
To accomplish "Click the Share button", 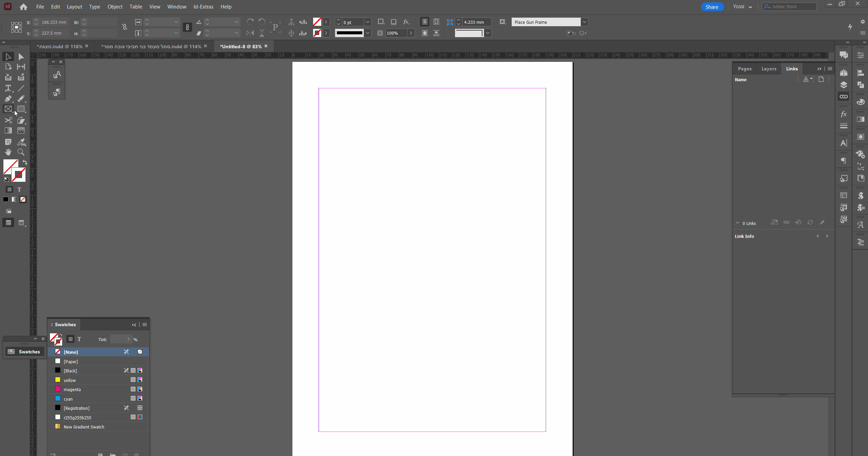I will pos(712,7).
